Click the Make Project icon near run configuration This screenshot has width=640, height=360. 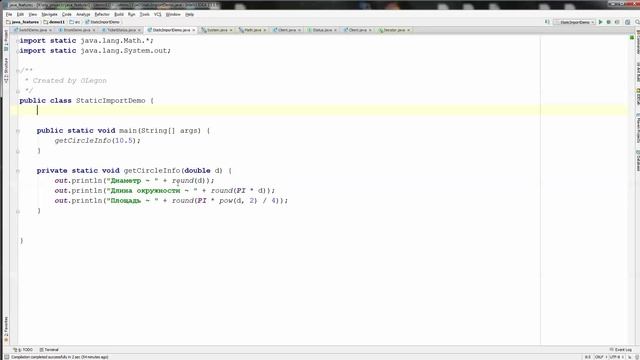click(547, 22)
